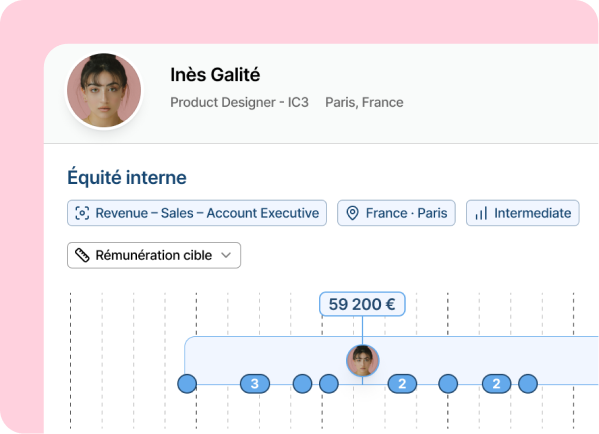
Task: Click the Product Designer - IC3 job title
Action: pos(240,102)
